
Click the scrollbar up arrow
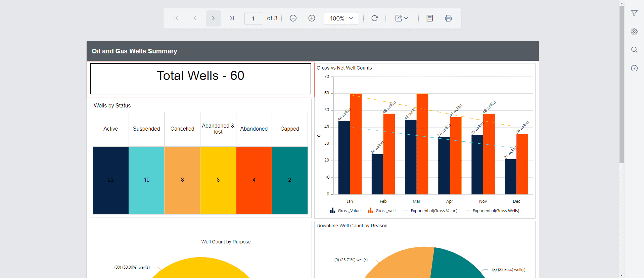(622, 3)
